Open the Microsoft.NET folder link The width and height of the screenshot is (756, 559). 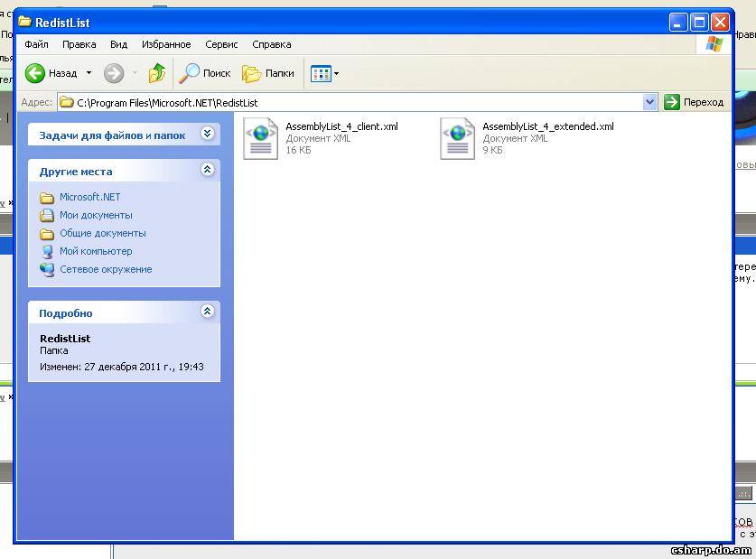(89, 197)
